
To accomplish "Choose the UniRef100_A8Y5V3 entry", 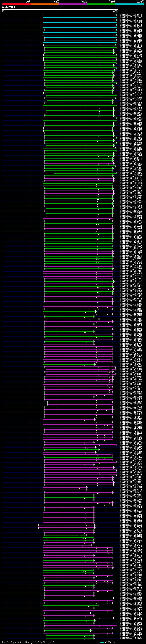I will tap(131, 75).
